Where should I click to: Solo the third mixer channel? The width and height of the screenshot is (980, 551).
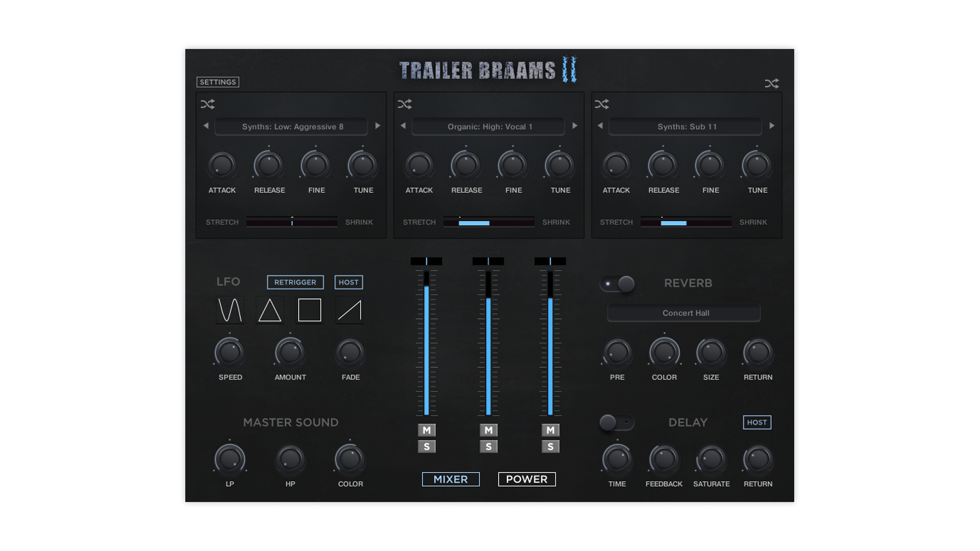point(550,447)
